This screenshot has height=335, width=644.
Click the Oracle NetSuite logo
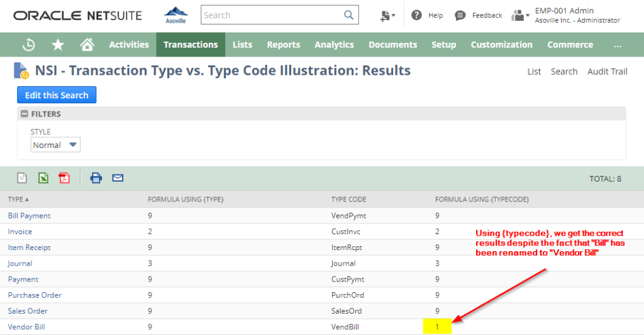point(77,16)
